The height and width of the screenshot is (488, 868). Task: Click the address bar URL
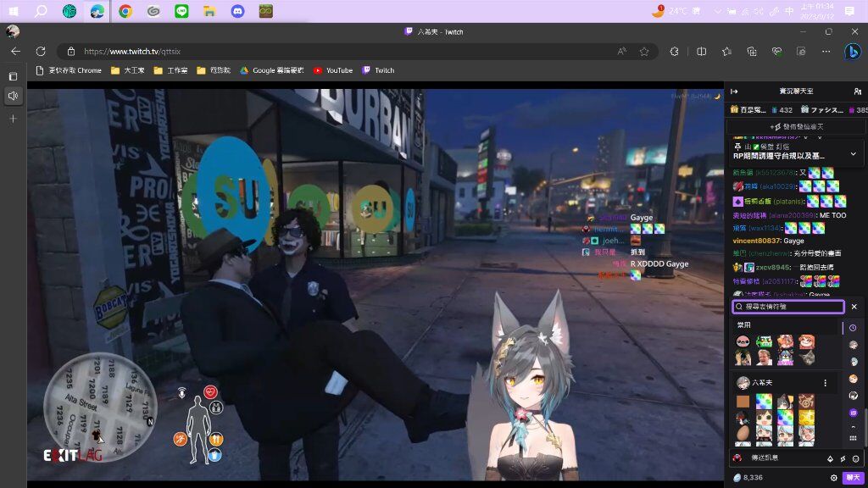point(132,52)
